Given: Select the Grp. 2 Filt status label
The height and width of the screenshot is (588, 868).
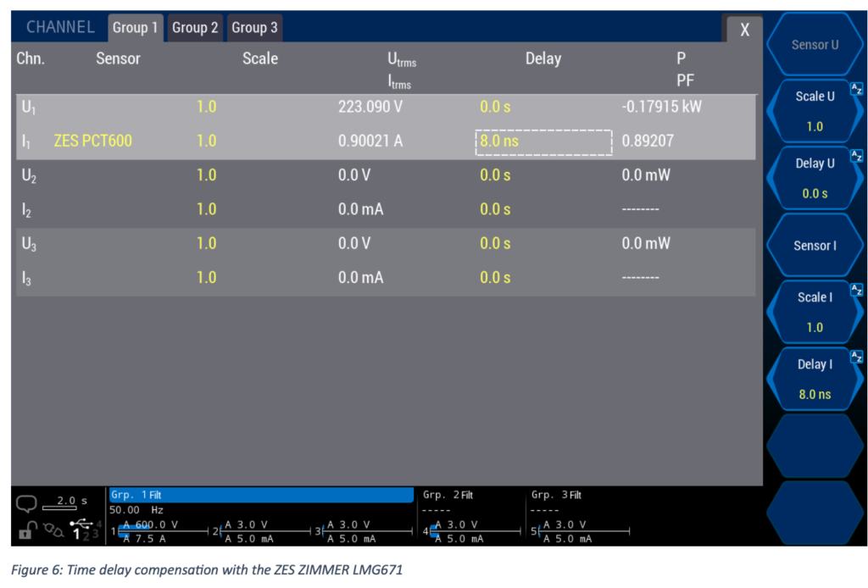Looking at the screenshot, I should 448,495.
